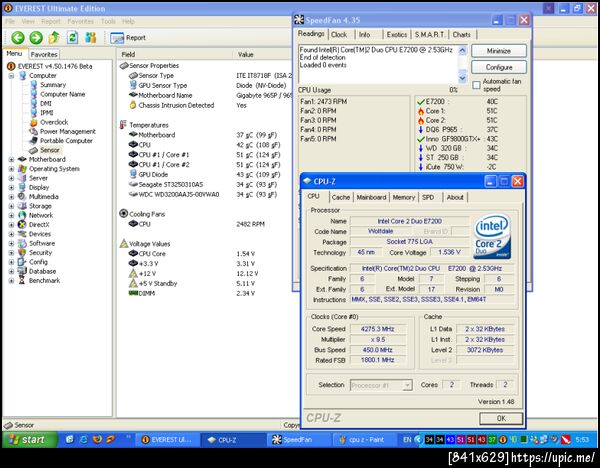
Task: Click the Software icon in tree
Action: [x=22, y=243]
